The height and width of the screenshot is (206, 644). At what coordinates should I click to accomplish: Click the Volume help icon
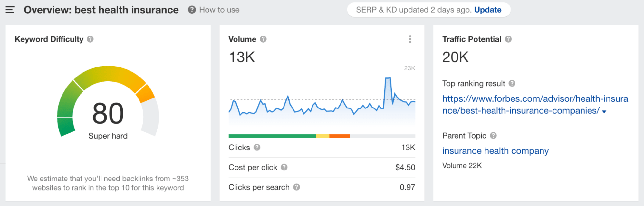tap(263, 39)
